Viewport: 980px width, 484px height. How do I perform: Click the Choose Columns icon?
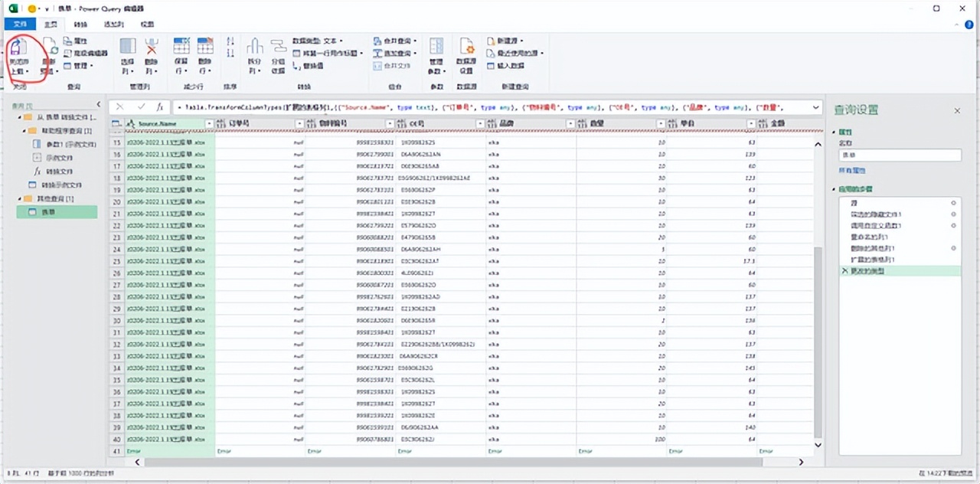coord(128,46)
